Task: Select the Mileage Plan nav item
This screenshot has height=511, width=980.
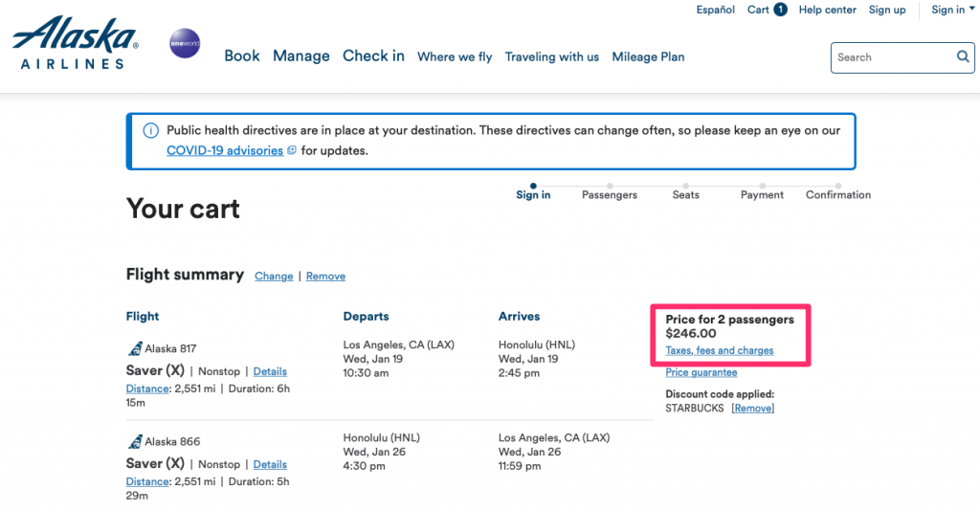Action: [648, 57]
